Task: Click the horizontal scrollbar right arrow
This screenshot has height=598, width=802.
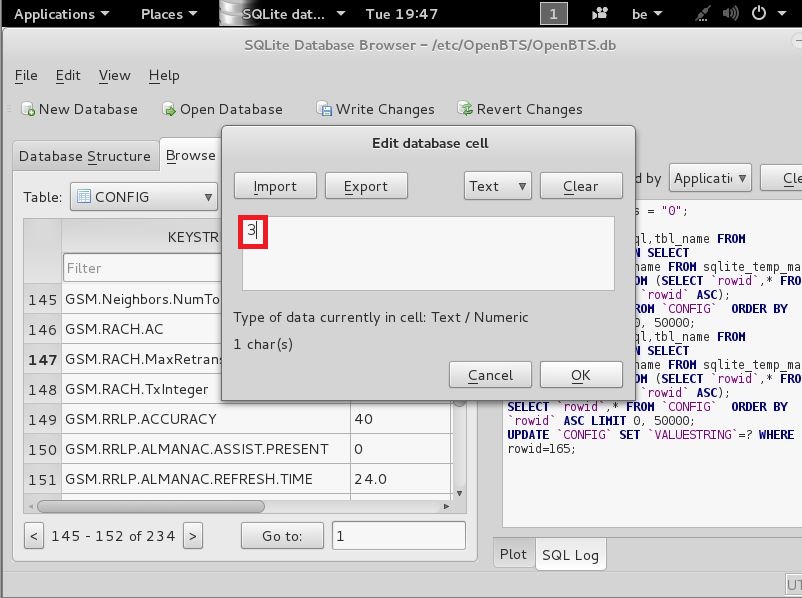Action: (x=447, y=506)
